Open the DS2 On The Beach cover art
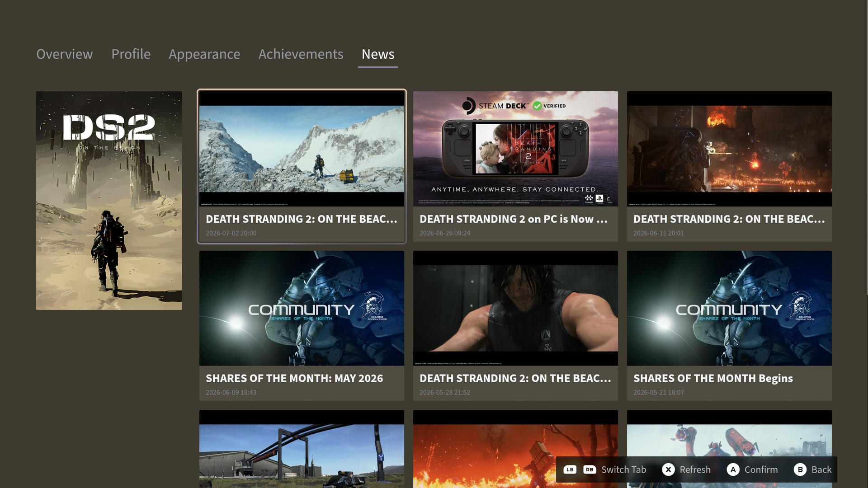868x488 pixels. (x=109, y=201)
